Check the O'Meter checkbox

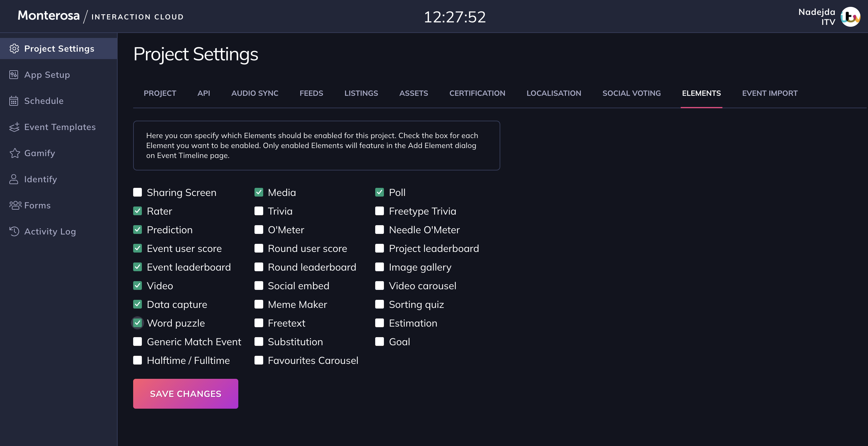[x=259, y=230]
